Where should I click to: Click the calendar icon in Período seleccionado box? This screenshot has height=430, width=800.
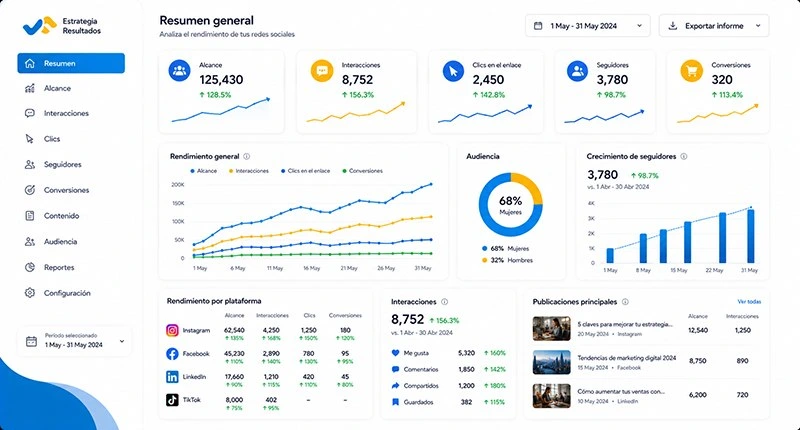click(31, 341)
